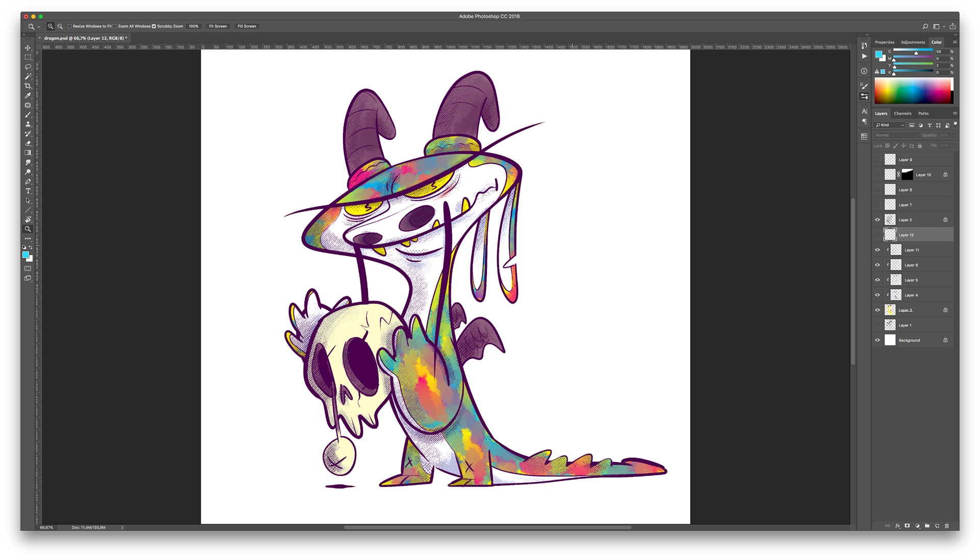Switch to the Channels tab
The image size is (980, 560).
tap(902, 113)
